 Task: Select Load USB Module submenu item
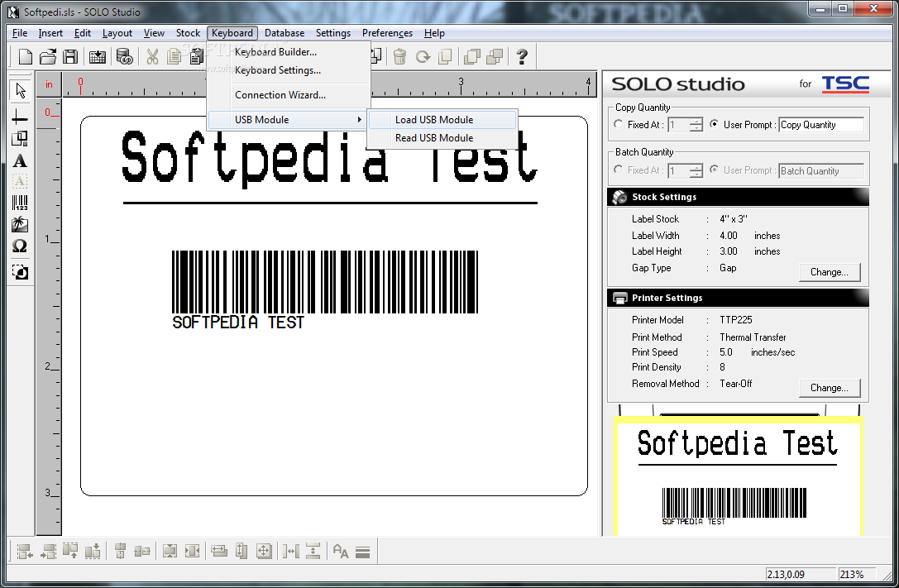click(x=442, y=120)
